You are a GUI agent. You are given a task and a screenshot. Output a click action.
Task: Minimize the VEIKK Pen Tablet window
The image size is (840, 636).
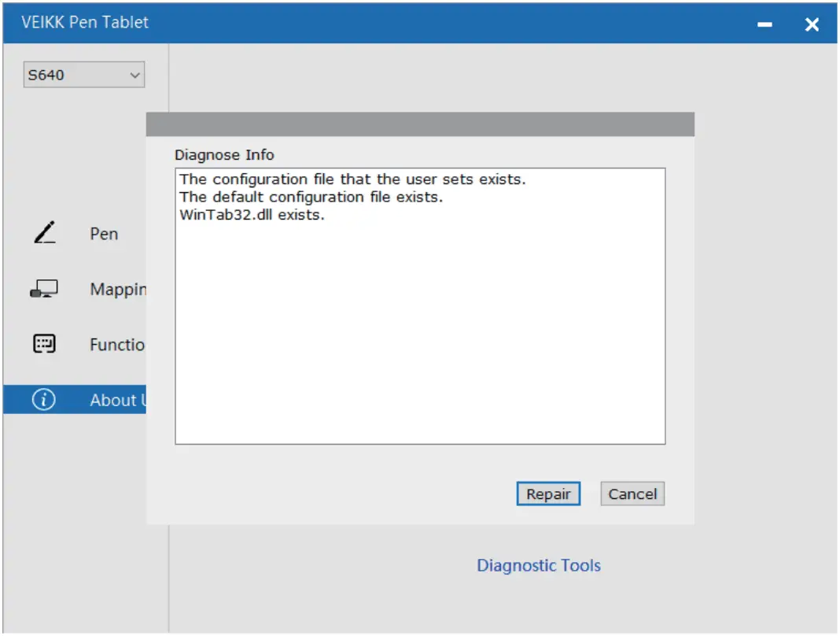click(764, 24)
